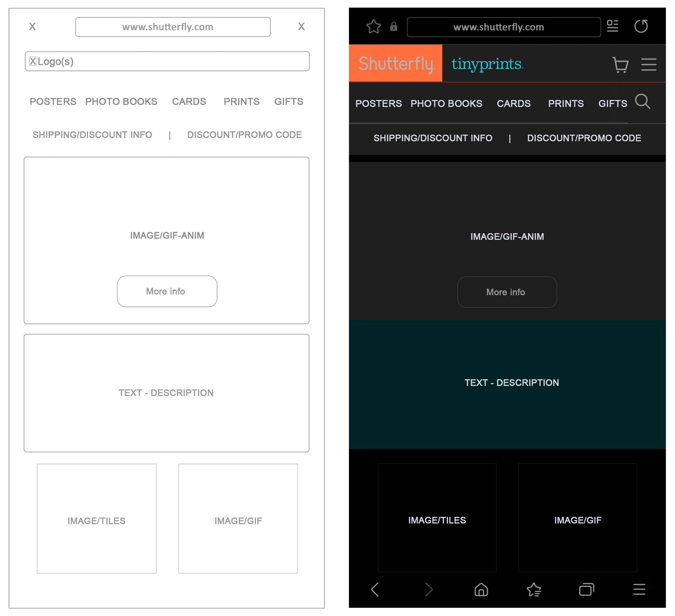Open the bookmarks list star icon

534,590
